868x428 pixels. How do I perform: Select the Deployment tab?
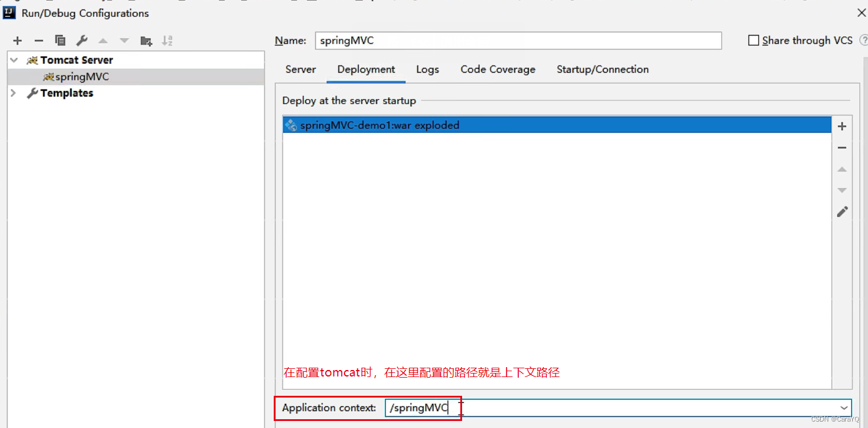(x=366, y=69)
